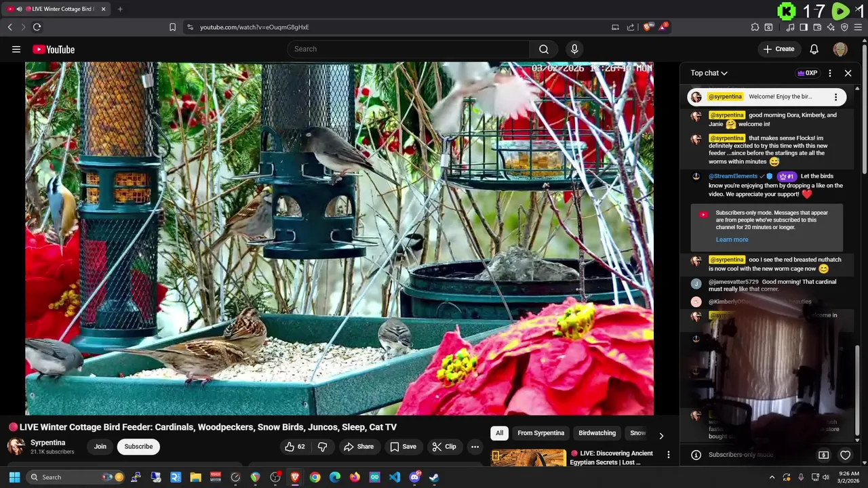Open more actions menu beside Clip
868x488 pixels.
[475, 447]
